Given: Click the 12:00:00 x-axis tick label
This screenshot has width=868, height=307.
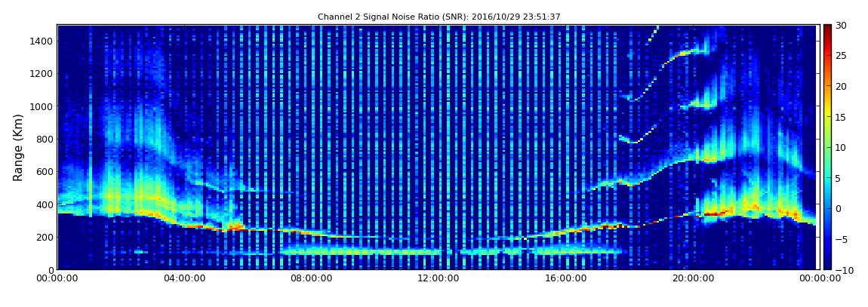Looking at the screenshot, I should 439,279.
